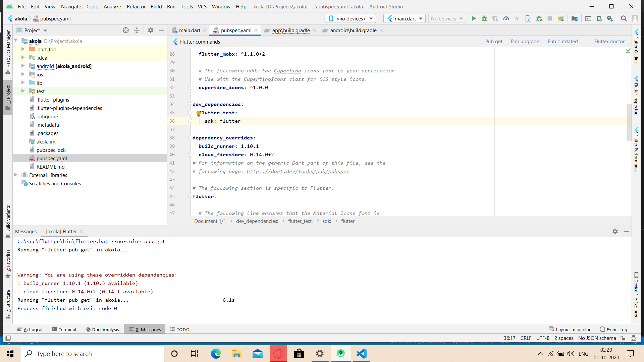
Task: Expand the android [akola_android] folder
Action: [x=23, y=66]
